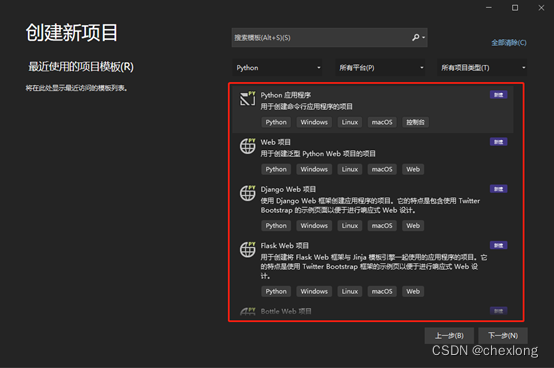Click the new badge on Flask Web 项目
This screenshot has height=368, width=554.
point(498,245)
